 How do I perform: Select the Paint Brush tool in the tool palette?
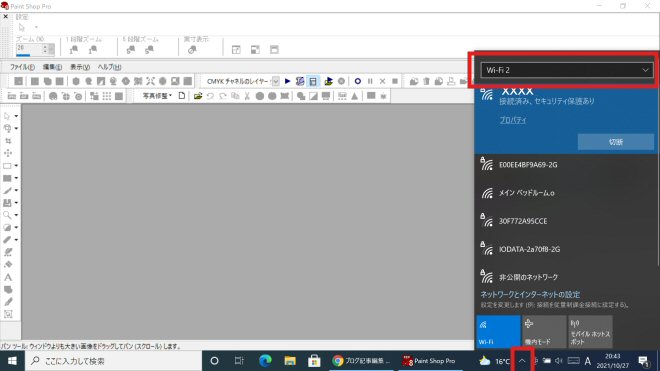tap(7, 190)
